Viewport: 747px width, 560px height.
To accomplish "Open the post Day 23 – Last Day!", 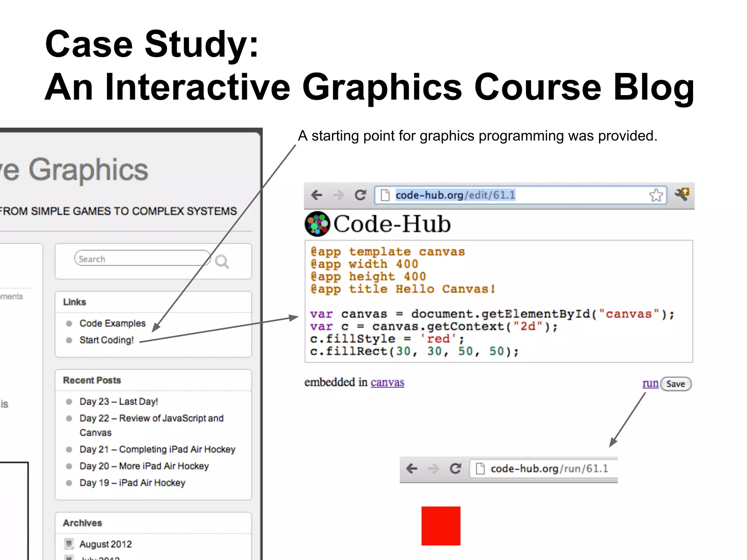I will click(x=119, y=401).
